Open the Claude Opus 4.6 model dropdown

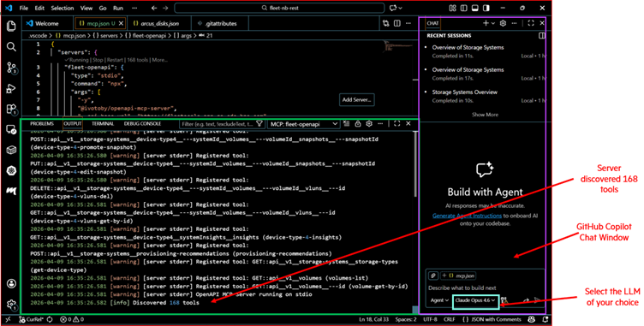(x=475, y=301)
